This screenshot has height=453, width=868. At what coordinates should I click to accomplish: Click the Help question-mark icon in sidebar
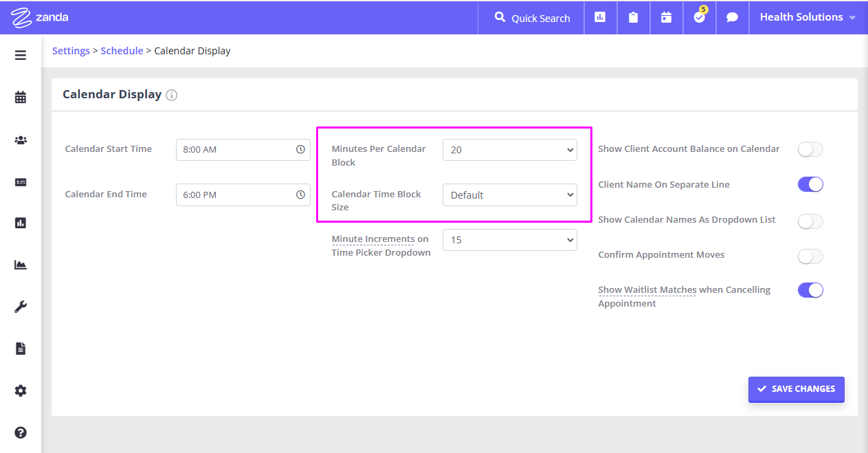click(20, 432)
